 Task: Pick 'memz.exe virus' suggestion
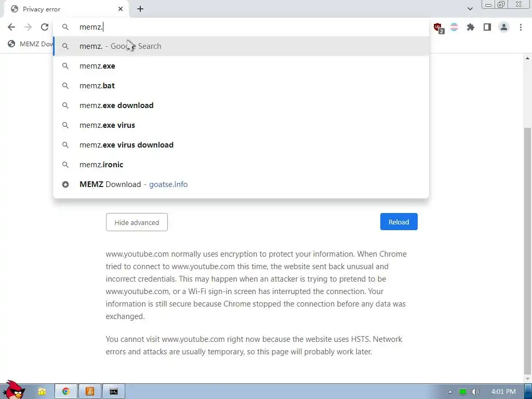(241, 125)
